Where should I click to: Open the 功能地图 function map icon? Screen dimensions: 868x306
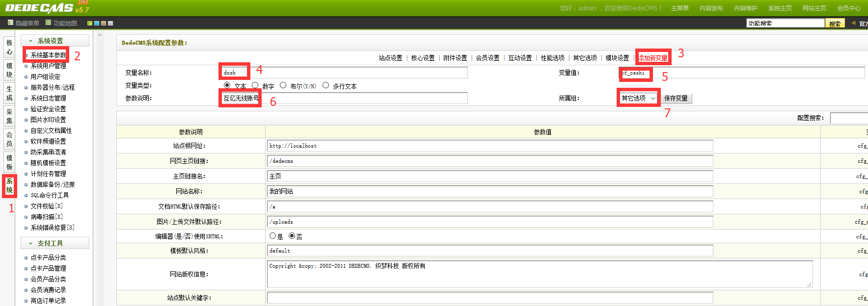(48, 23)
